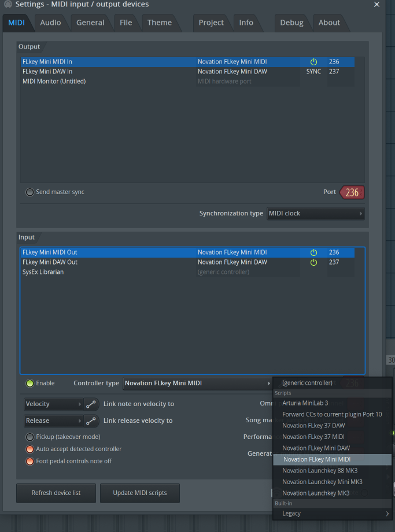Toggle SYNC for FLkey Mini DAW In
The height and width of the screenshot is (532, 395).
coord(313,72)
